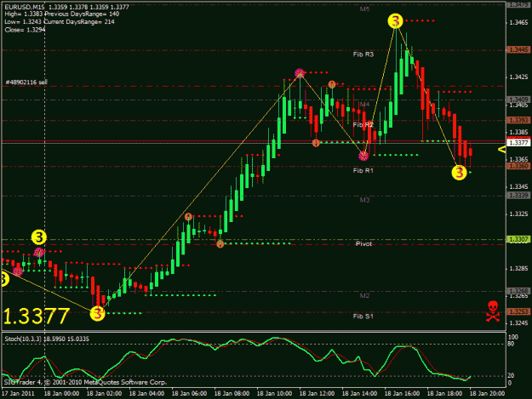This screenshot has width=532, height=399.
Task: Click the orange 1.3393 price axis tag
Action: pyautogui.click(x=518, y=120)
